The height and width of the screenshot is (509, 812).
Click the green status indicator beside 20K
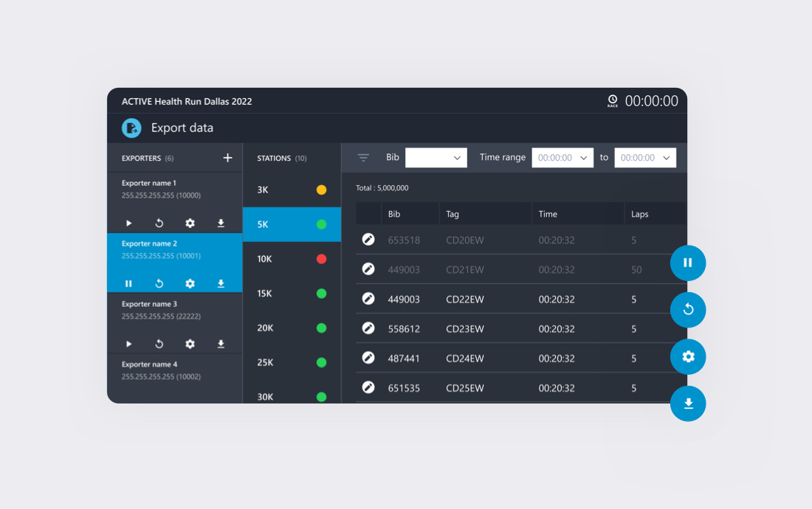point(321,328)
